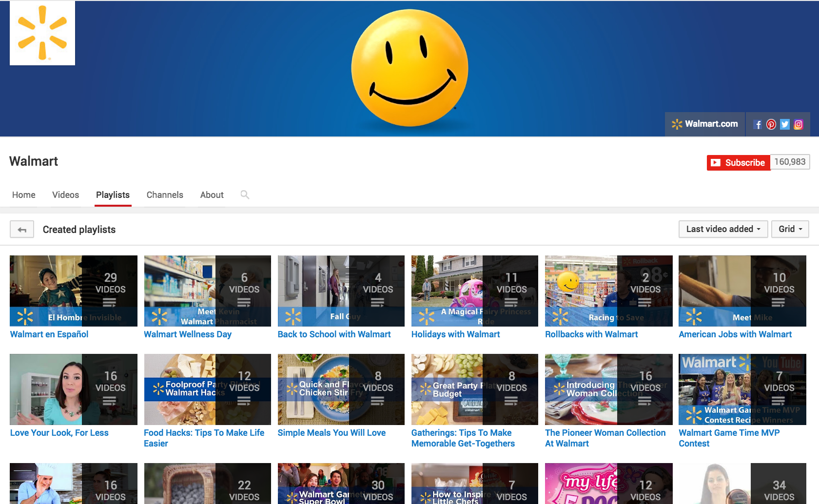Image resolution: width=819 pixels, height=504 pixels.
Task: Open the Super Bowl playlist with 30 videos
Action: (x=341, y=484)
